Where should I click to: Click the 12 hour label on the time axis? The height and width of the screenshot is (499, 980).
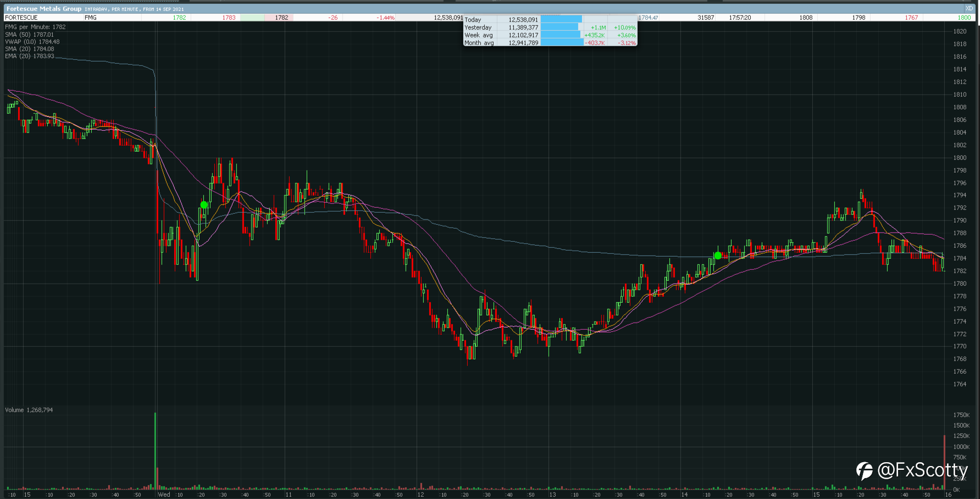420,495
